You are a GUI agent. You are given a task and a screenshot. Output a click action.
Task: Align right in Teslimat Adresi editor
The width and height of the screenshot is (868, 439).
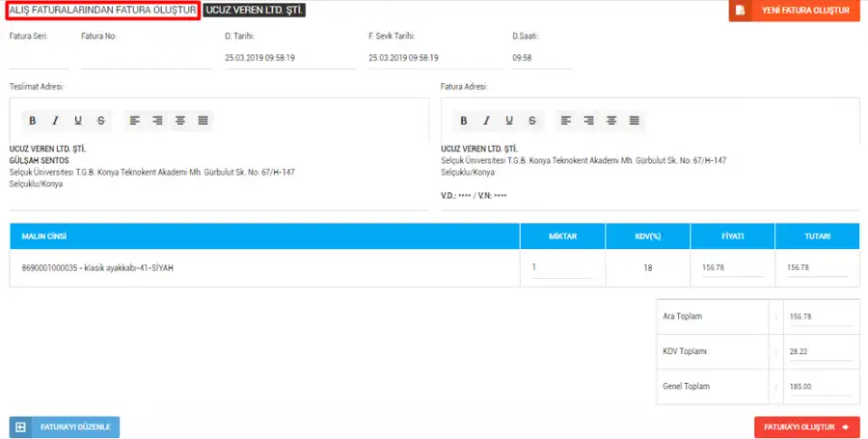[157, 121]
